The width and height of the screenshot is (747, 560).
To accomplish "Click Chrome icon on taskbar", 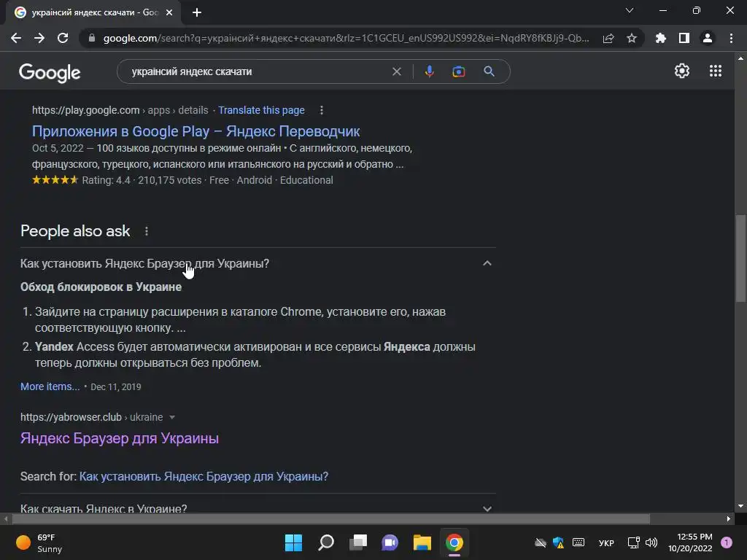I will point(454,542).
